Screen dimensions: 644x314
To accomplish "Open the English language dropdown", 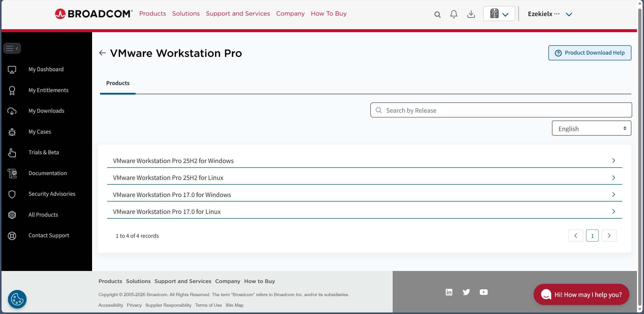I will [x=591, y=129].
